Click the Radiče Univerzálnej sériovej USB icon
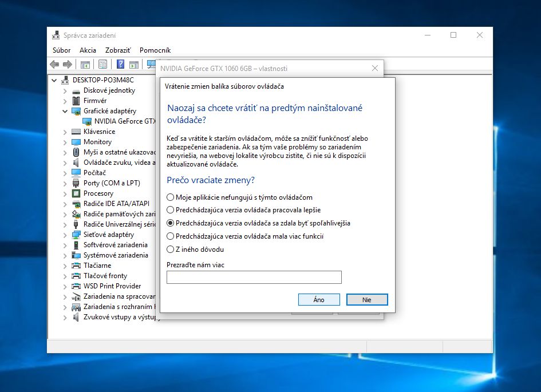Viewport: 541px width, 392px height. (x=76, y=224)
